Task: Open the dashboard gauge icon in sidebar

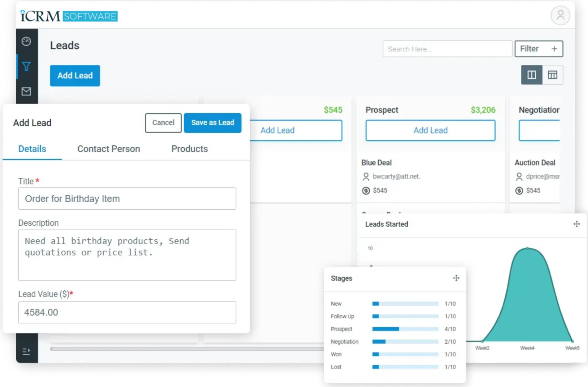Action: click(26, 42)
